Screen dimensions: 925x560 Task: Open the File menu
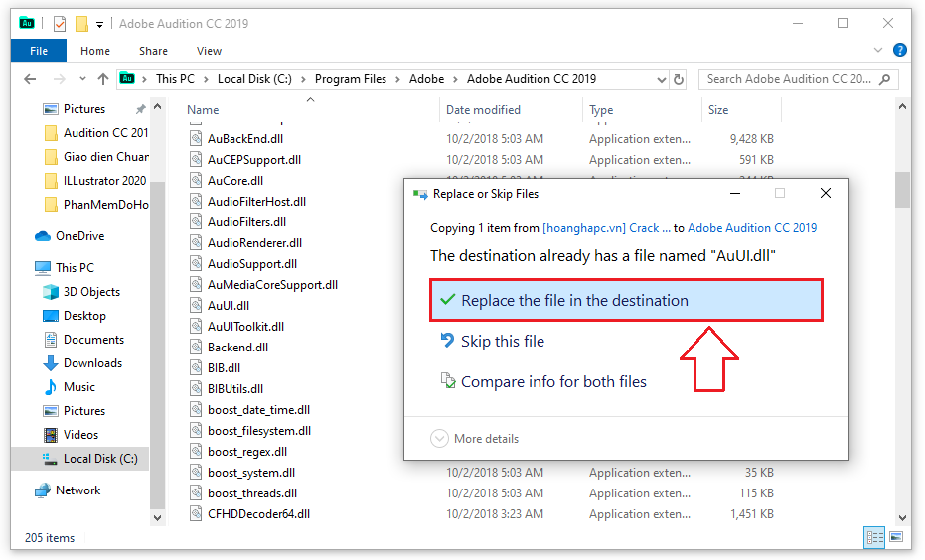[x=39, y=51]
